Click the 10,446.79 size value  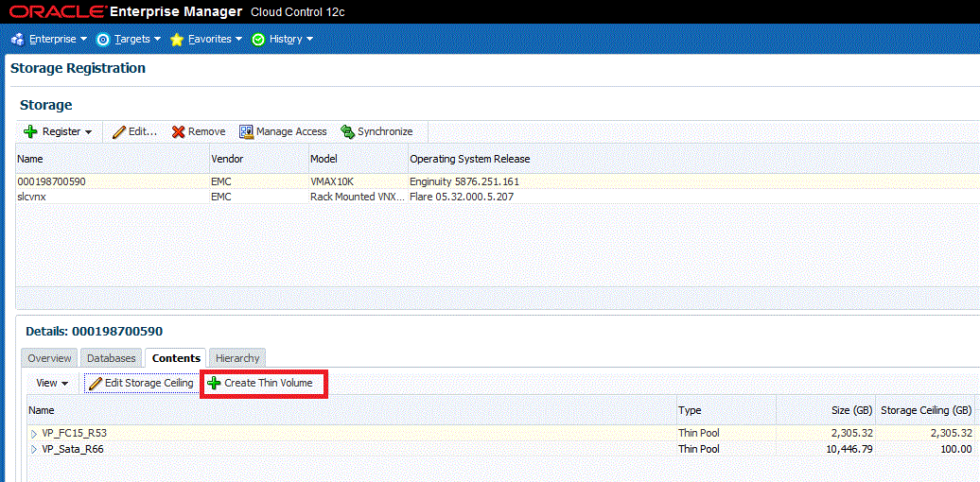850,450
